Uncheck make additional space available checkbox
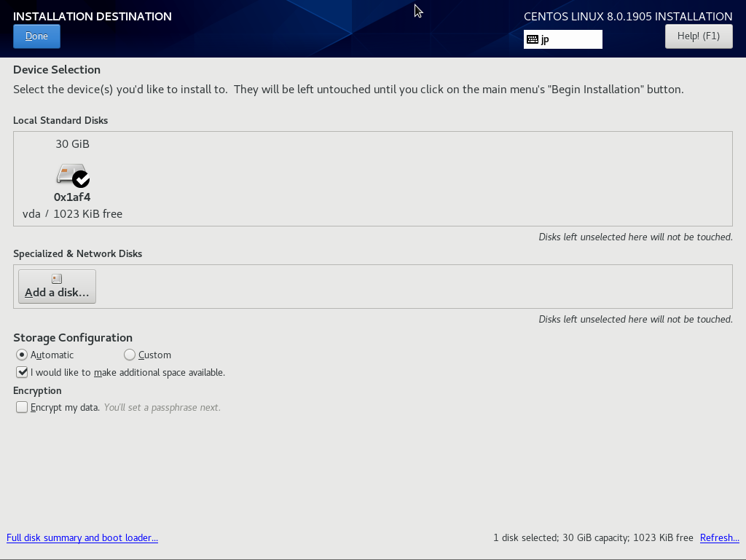 22,372
